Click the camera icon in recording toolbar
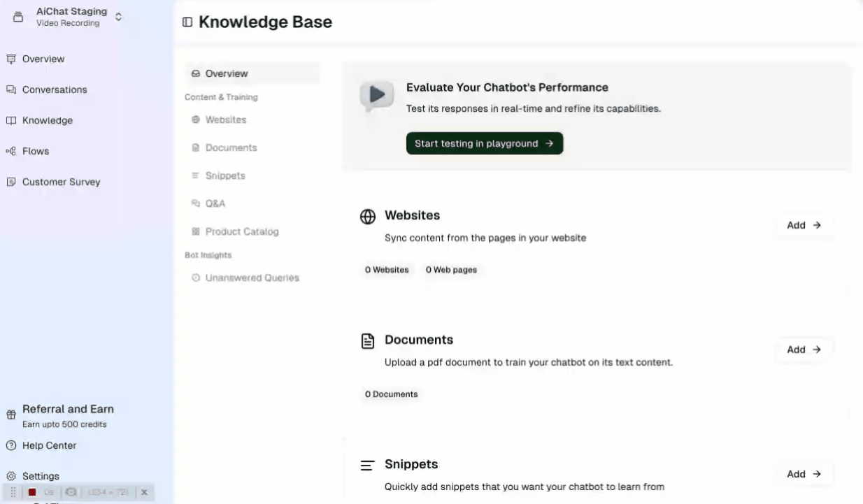The image size is (863, 504). click(71, 492)
